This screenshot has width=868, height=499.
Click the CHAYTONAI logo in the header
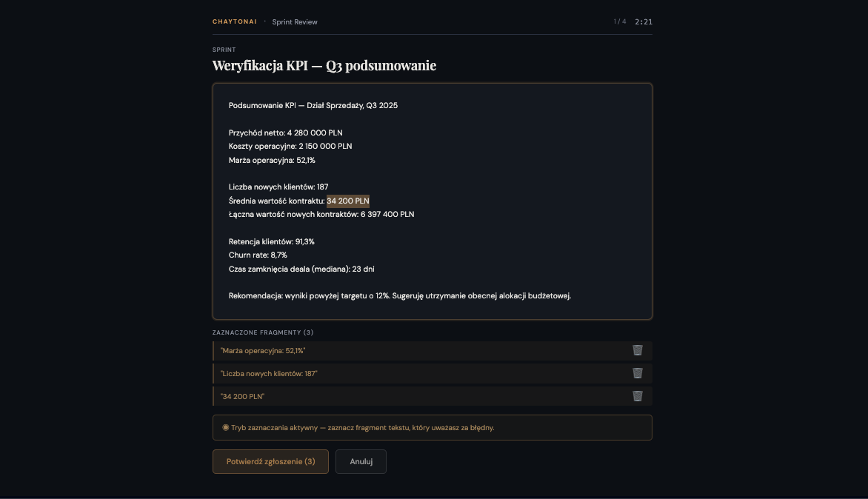[235, 21]
